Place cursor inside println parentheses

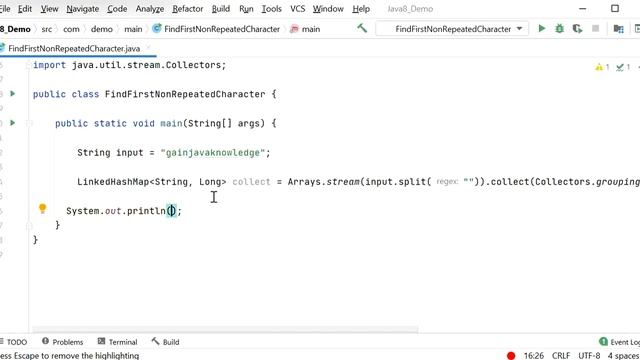pyautogui.click(x=172, y=211)
